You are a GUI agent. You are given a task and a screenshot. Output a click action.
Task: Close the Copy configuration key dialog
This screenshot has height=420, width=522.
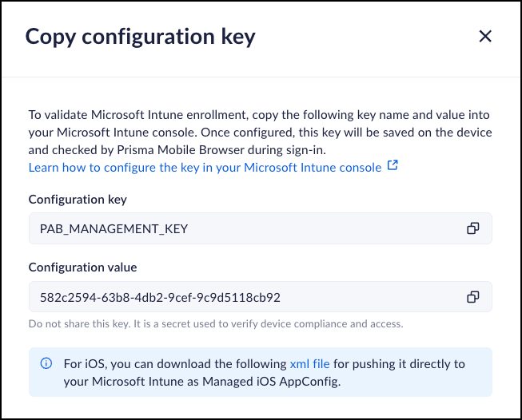(485, 36)
